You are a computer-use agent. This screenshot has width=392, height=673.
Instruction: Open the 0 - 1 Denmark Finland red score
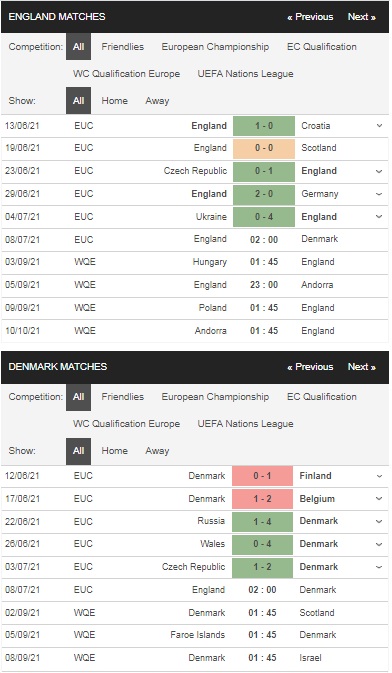(x=262, y=476)
